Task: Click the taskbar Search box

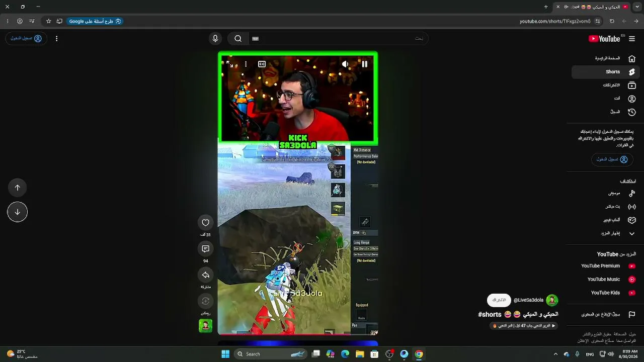Action: point(271,354)
